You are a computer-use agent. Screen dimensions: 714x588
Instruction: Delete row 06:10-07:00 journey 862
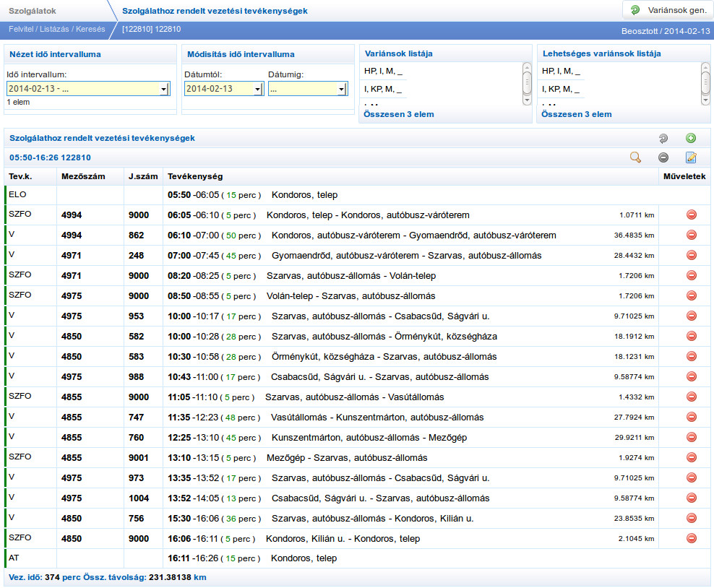tap(691, 235)
